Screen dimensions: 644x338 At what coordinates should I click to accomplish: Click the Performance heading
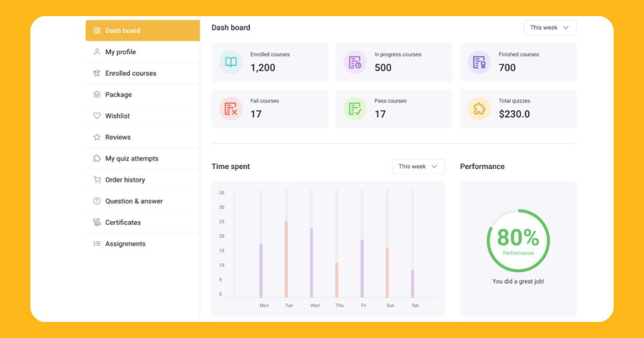pos(482,166)
